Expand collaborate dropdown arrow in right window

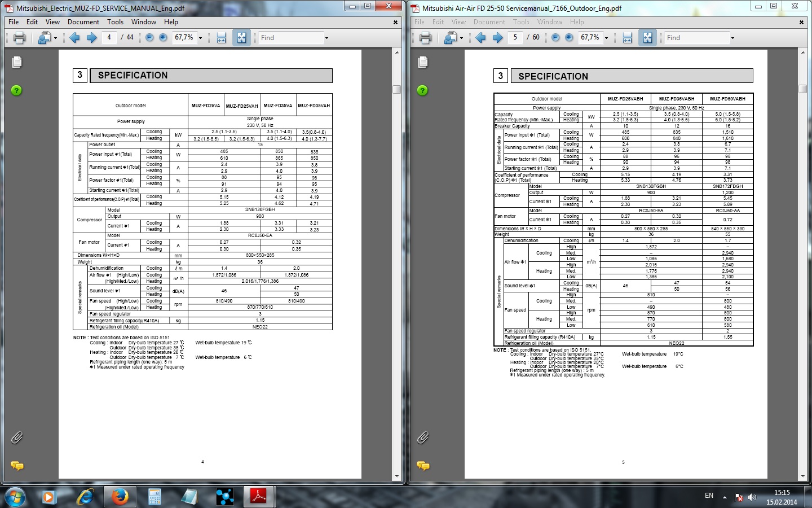pos(461,38)
